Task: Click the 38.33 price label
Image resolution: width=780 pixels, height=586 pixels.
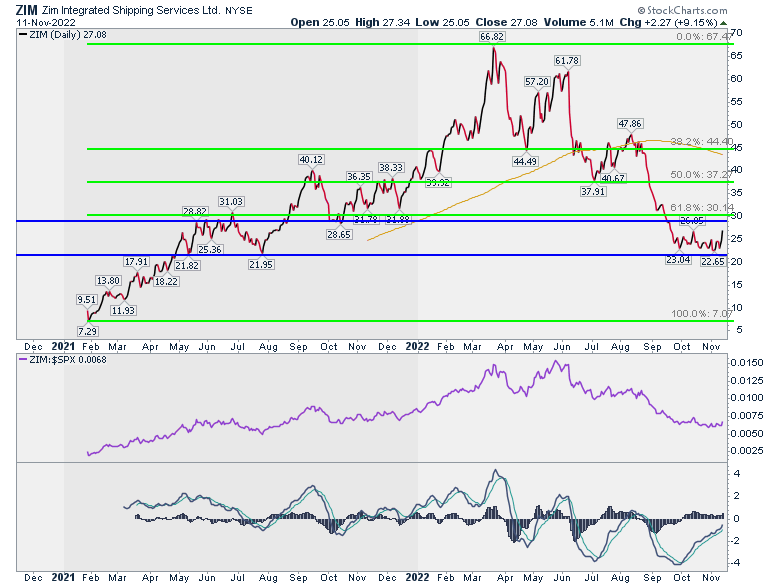Action: pos(390,168)
